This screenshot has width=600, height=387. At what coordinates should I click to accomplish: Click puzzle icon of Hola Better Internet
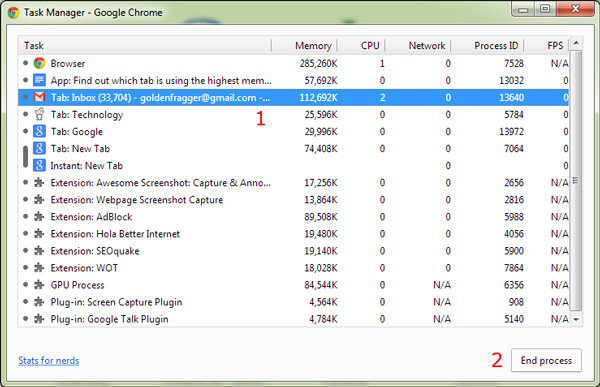click(39, 234)
